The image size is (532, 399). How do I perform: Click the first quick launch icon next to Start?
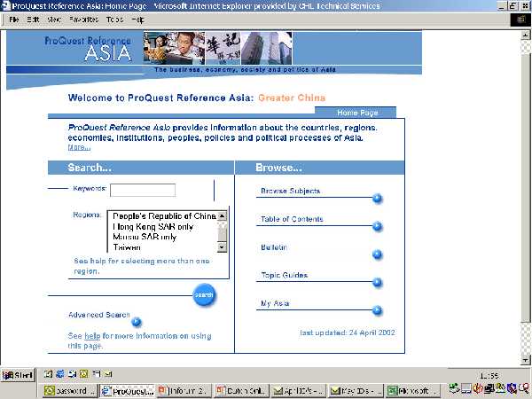48,374
